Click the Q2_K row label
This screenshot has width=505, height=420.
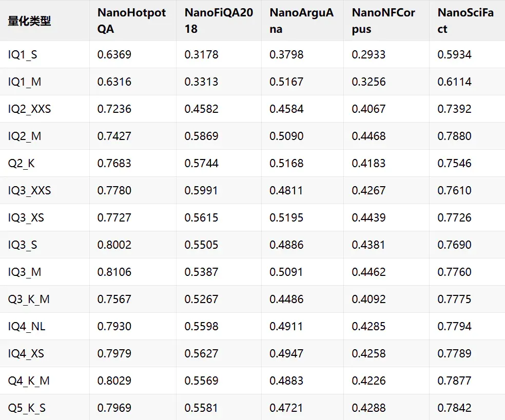[21, 164]
